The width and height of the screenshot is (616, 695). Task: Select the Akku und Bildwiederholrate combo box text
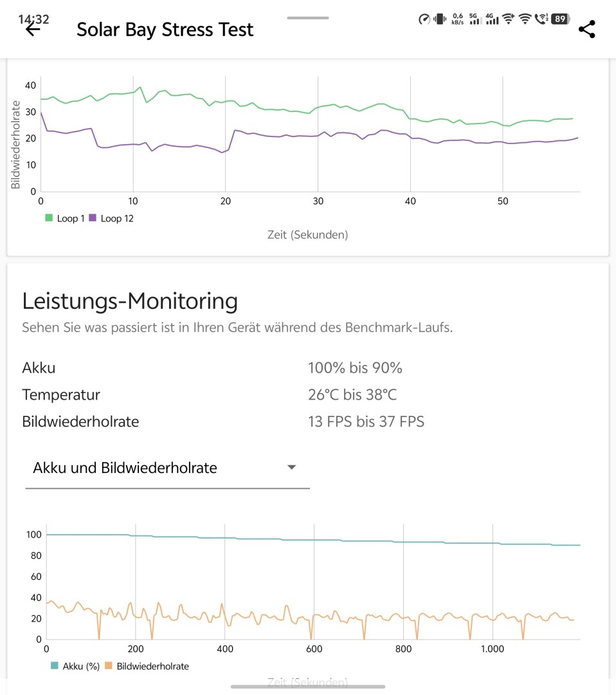click(x=125, y=468)
